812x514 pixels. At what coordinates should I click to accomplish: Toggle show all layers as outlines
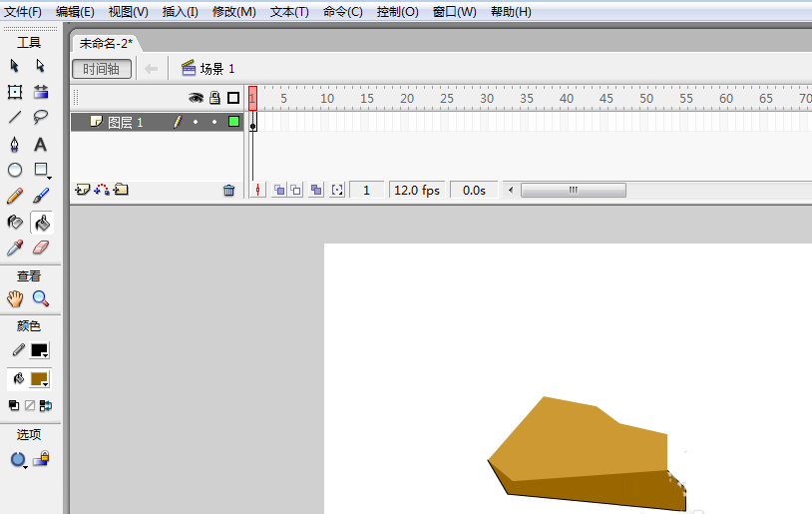click(x=233, y=98)
